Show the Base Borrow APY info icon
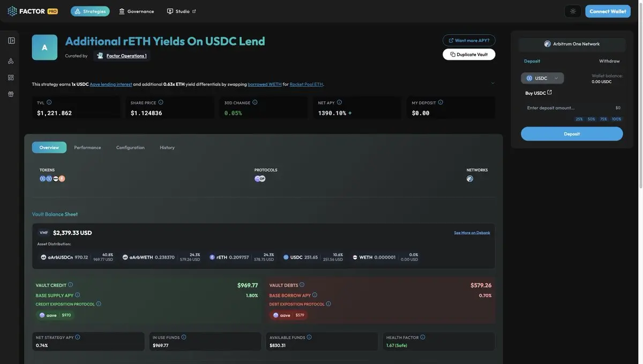This screenshot has height=364, width=643. [315, 295]
